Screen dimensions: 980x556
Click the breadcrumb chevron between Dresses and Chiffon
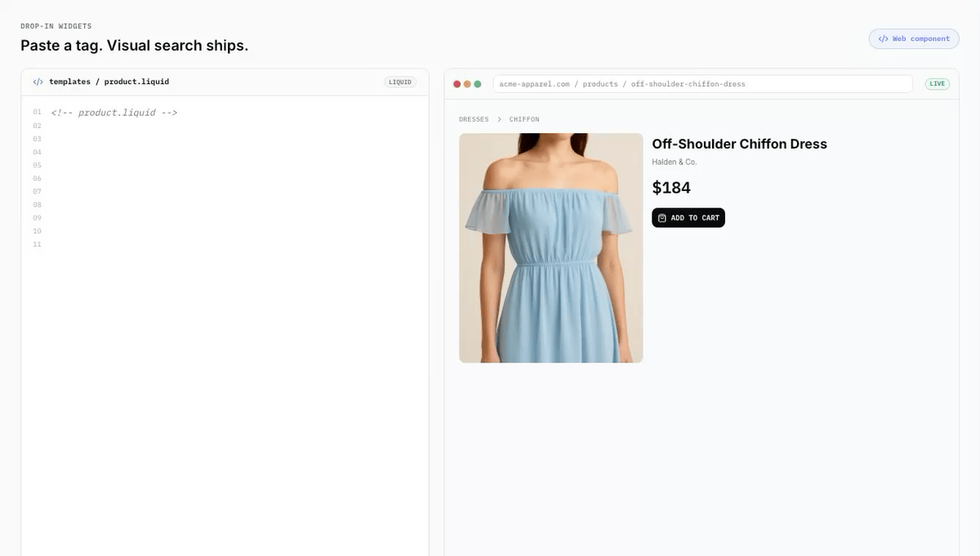(499, 119)
